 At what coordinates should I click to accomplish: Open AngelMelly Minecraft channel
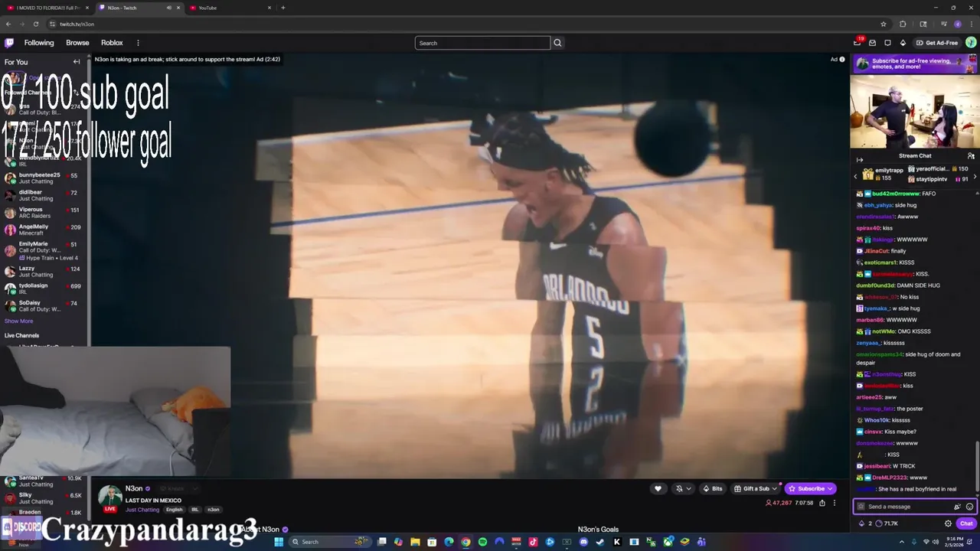(44, 230)
